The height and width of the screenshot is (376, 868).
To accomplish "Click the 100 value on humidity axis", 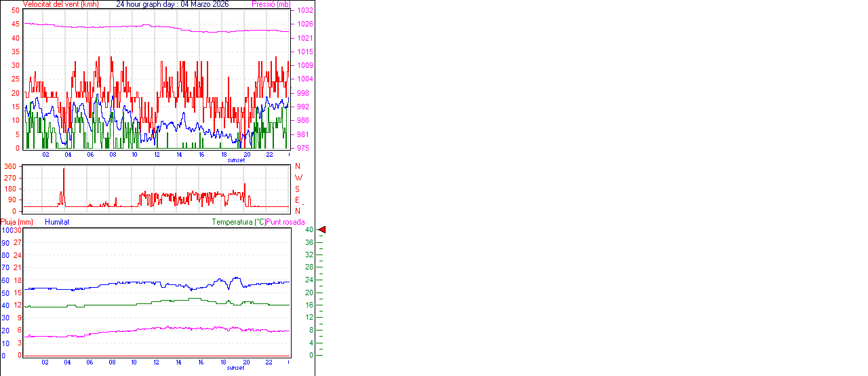I will tap(6, 230).
